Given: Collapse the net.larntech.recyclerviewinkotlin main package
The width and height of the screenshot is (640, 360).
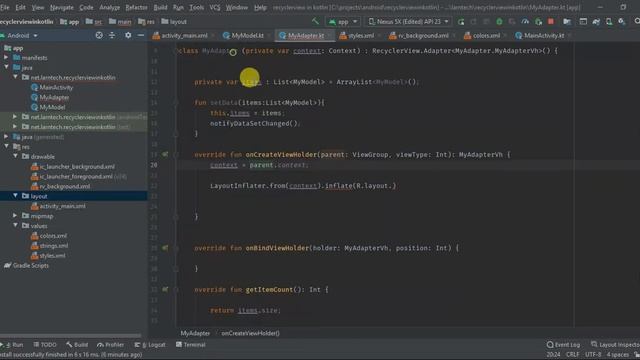Looking at the screenshot, I should point(16,77).
